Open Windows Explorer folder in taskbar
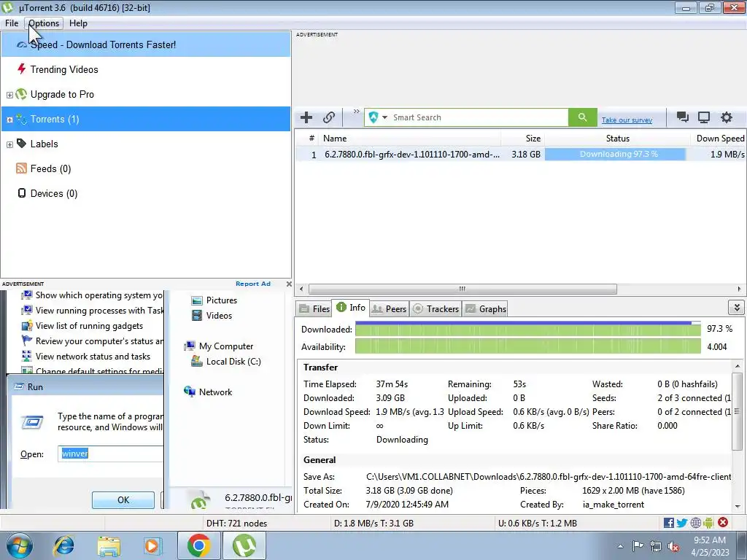The width and height of the screenshot is (747, 560). coord(109,545)
